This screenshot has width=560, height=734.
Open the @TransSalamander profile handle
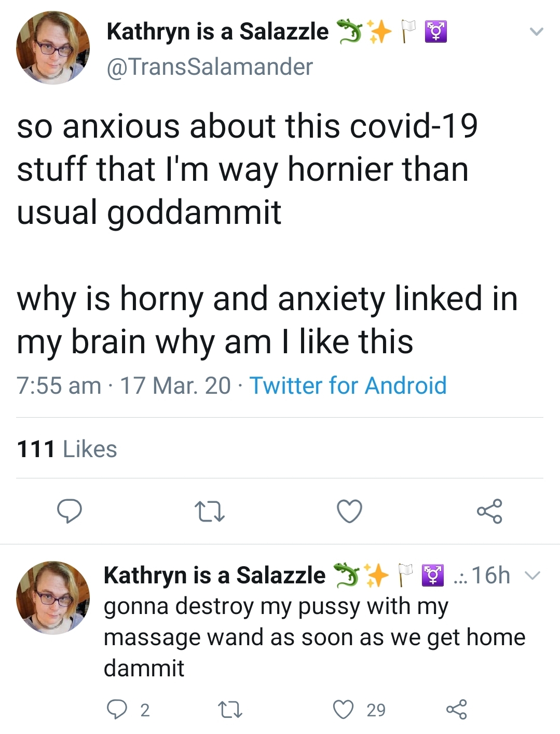pyautogui.click(x=210, y=66)
